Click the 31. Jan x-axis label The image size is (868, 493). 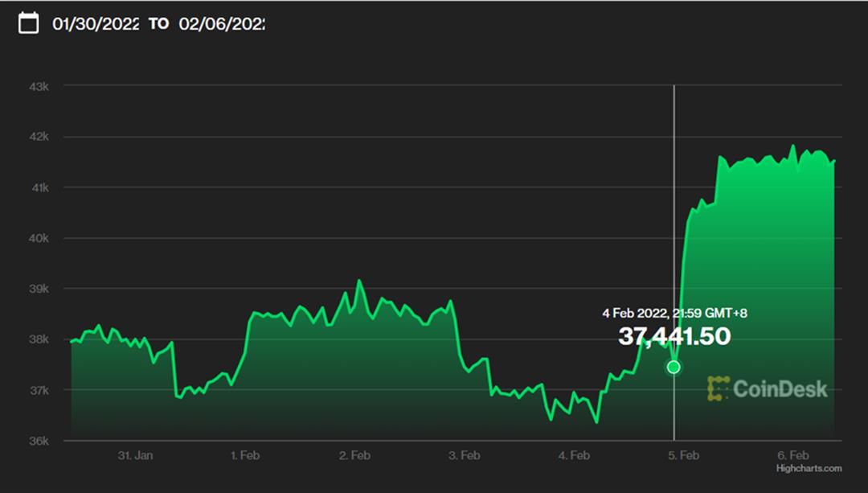pyautogui.click(x=135, y=455)
